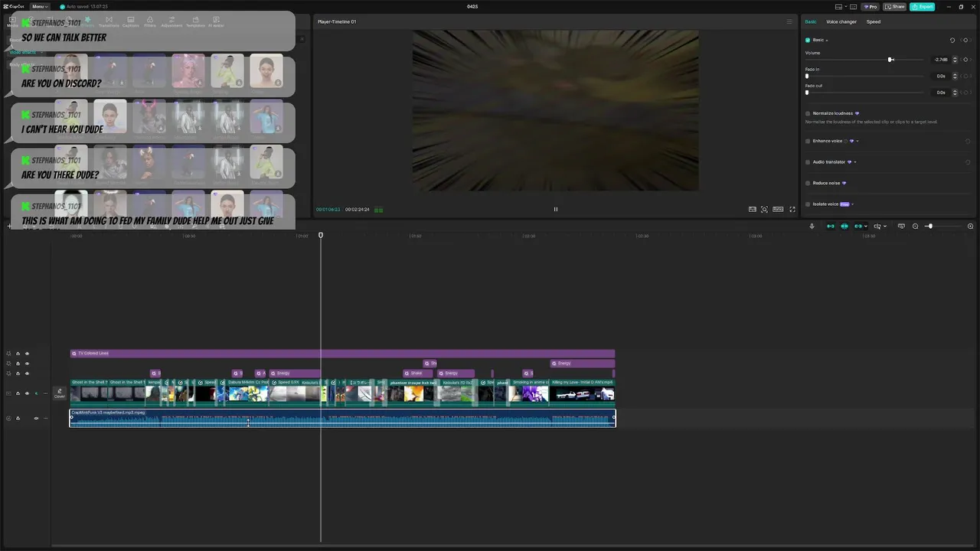Open the Menu dropdown in title bar

39,6
